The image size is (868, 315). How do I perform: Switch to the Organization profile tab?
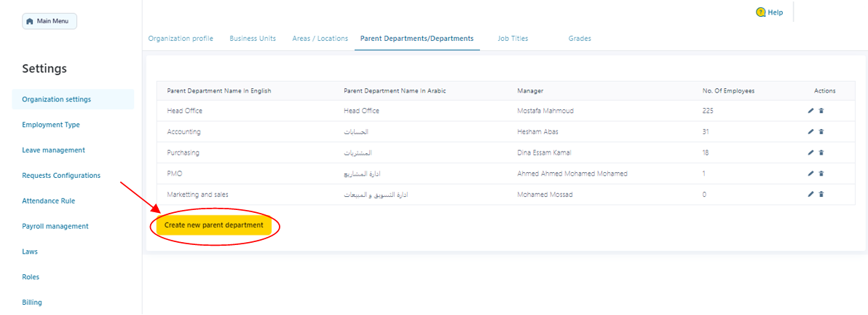(x=181, y=39)
